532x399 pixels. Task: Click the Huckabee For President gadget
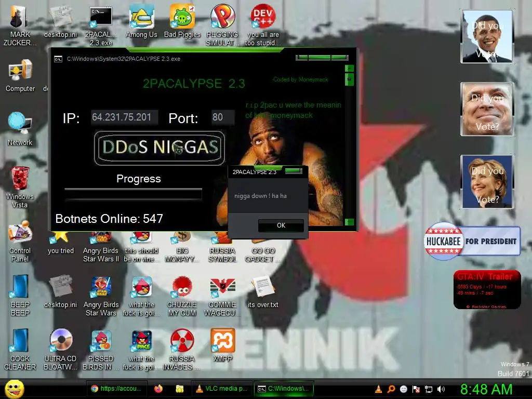tap(472, 241)
